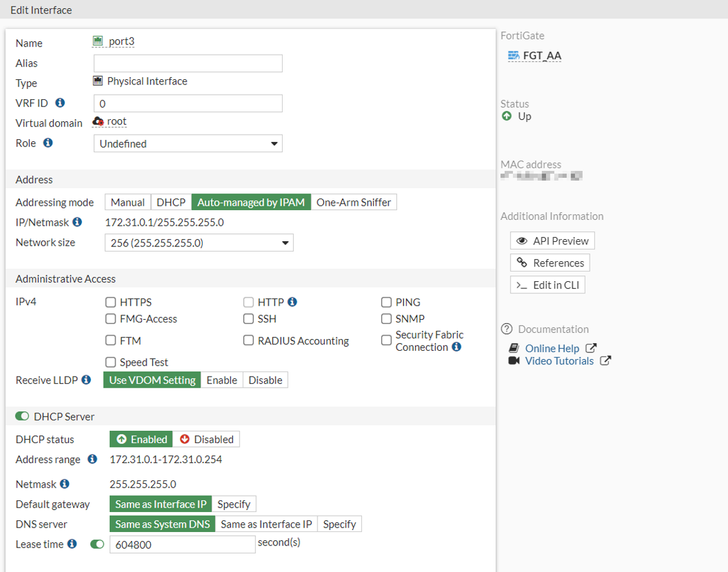This screenshot has height=572, width=728.
Task: Click the book icon beside Online Help
Action: (513, 348)
